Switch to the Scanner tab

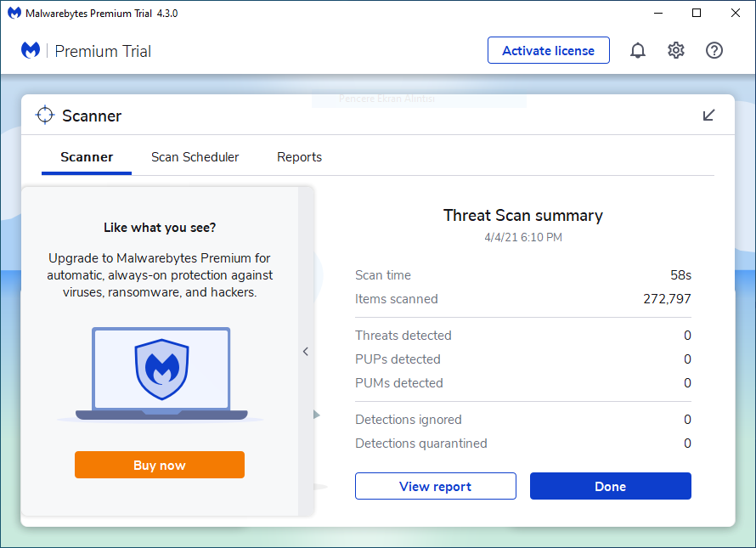pyautogui.click(x=87, y=157)
